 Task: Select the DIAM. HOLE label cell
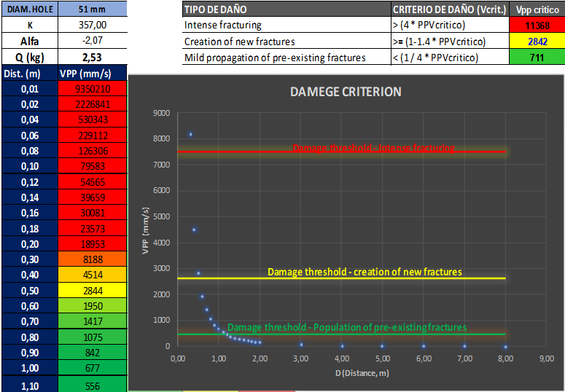30,9
